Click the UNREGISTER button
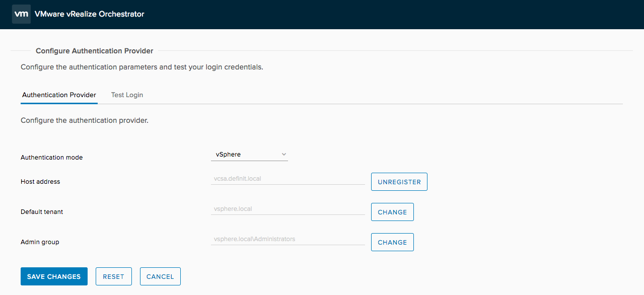This screenshot has height=295, width=644. [399, 182]
